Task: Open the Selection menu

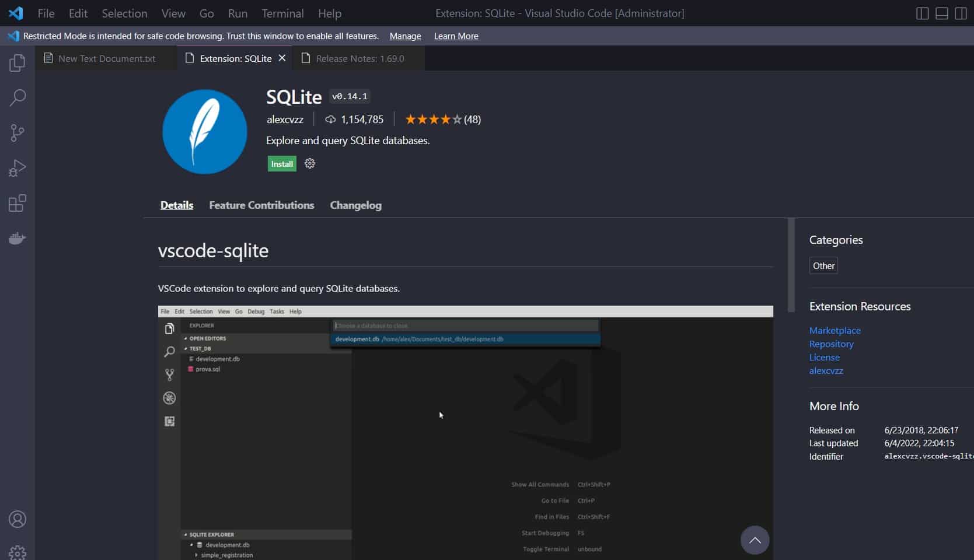Action: pos(124,13)
